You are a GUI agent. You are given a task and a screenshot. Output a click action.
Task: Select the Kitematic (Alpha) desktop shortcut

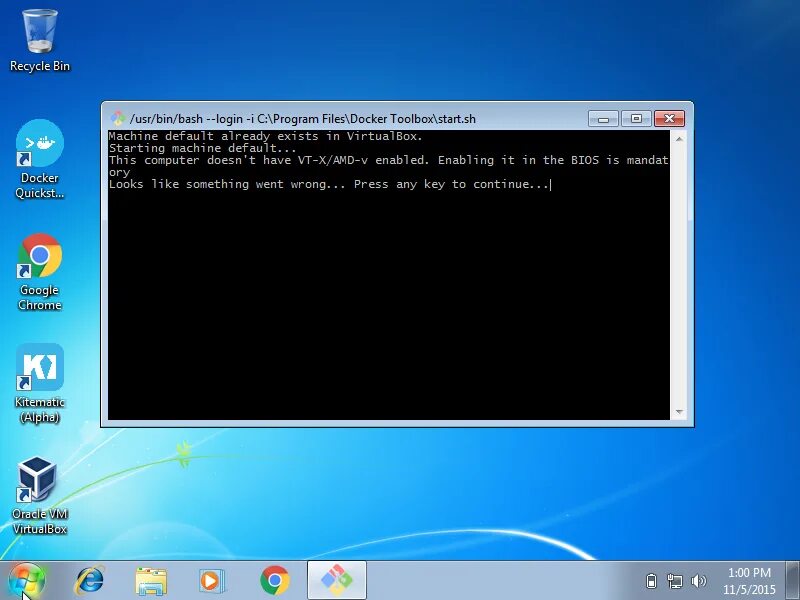(40, 384)
